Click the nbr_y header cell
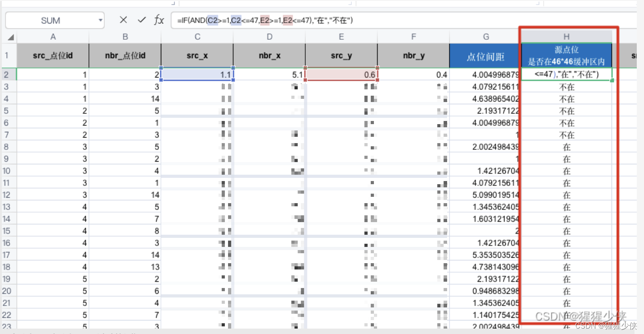The width and height of the screenshot is (644, 334). [413, 56]
